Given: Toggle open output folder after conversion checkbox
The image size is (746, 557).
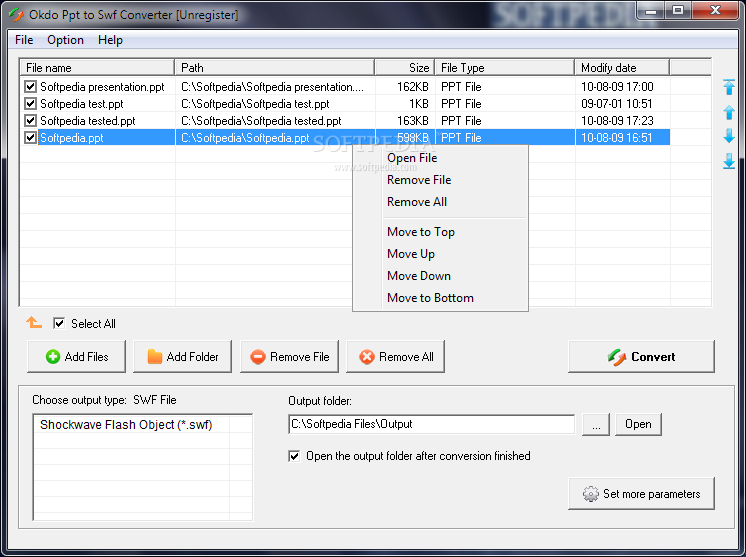Looking at the screenshot, I should pos(294,456).
